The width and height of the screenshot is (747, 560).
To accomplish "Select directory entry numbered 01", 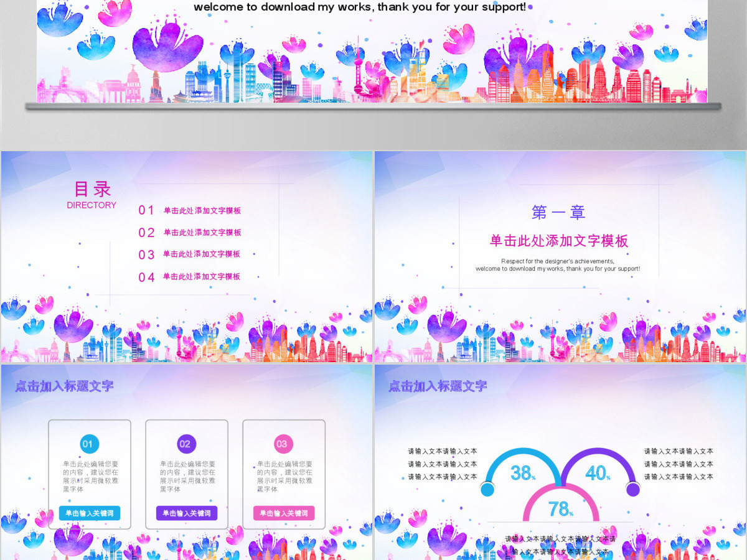I will 189,210.
